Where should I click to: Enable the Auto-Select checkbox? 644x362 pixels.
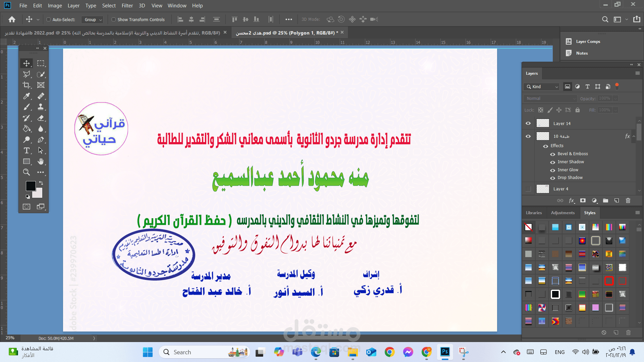coord(49,19)
